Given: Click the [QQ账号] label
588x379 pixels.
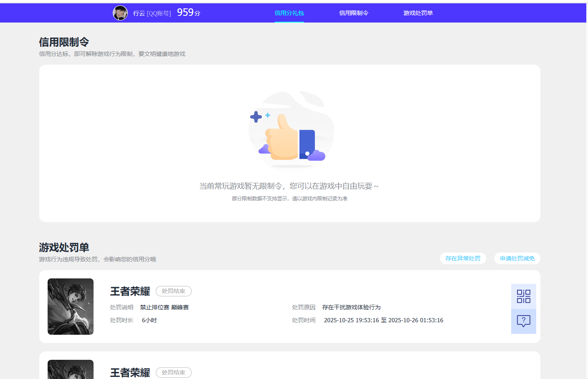Looking at the screenshot, I should [x=158, y=13].
